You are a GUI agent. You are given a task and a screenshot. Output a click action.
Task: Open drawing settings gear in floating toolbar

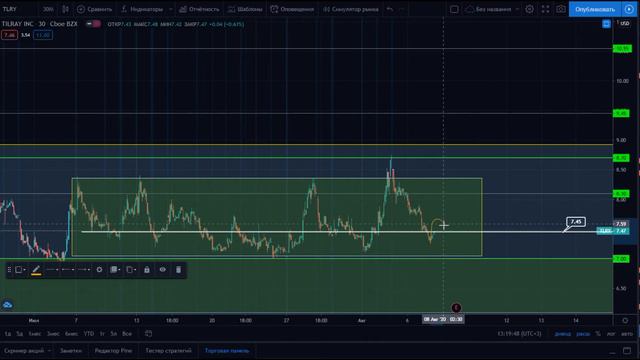click(x=99, y=269)
